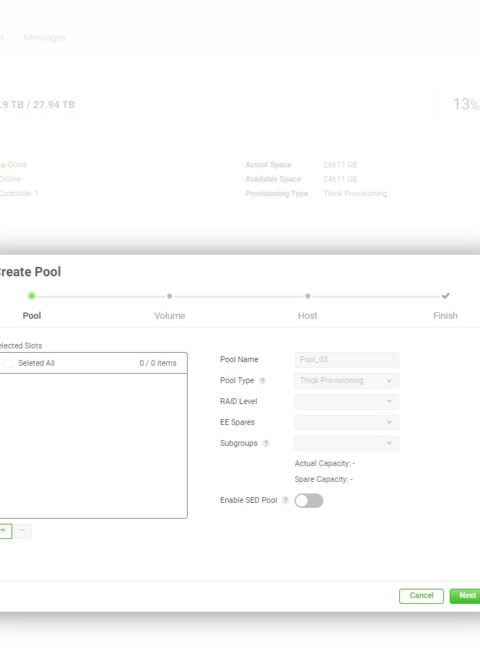Select the Volume wizard step

[170, 315]
